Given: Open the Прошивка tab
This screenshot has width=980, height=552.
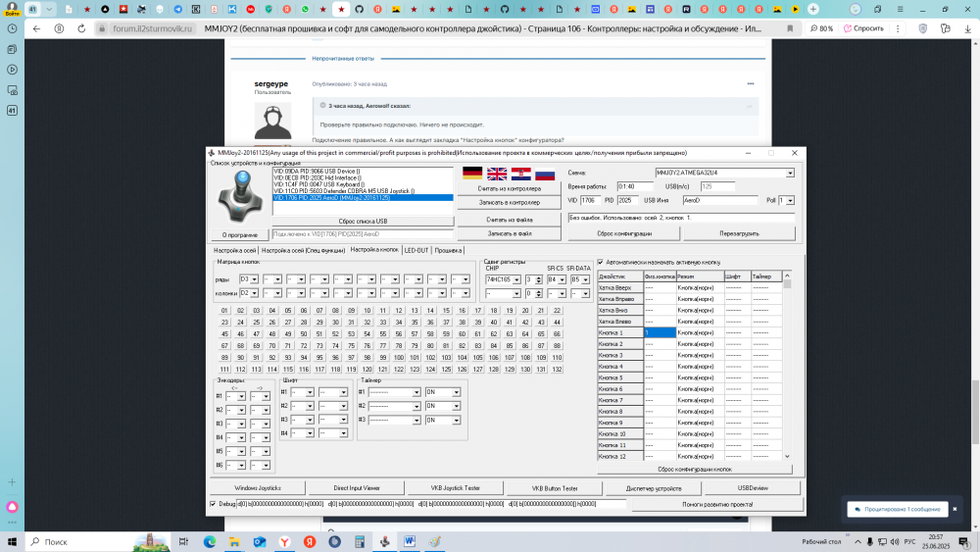Looking at the screenshot, I should point(448,250).
